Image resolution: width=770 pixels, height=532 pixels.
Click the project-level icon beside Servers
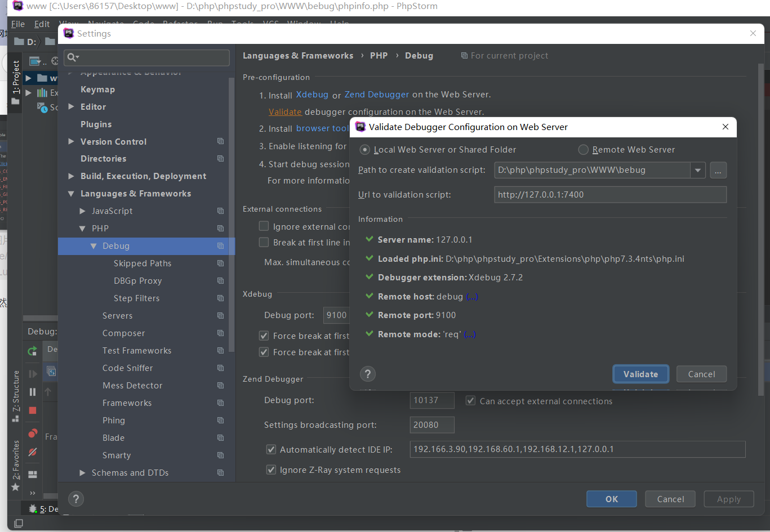coord(221,316)
